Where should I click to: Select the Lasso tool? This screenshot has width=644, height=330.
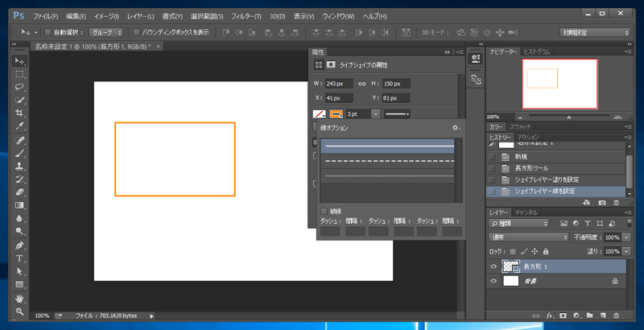coord(19,87)
